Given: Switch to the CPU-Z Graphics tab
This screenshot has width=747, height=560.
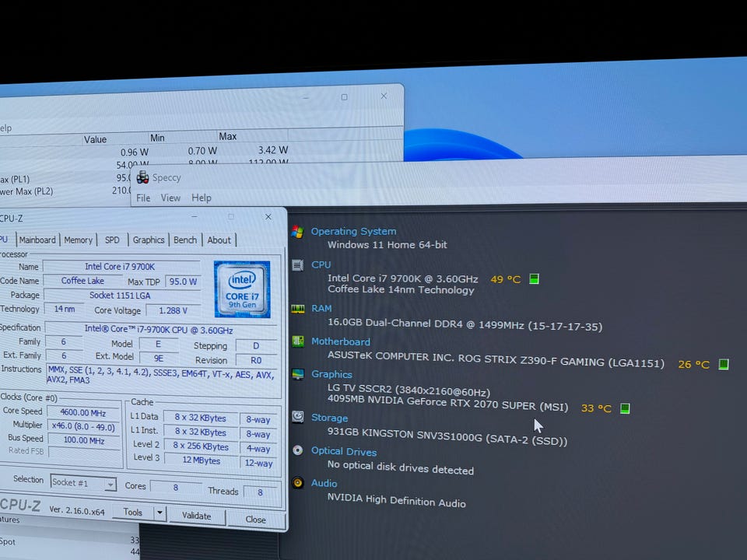Looking at the screenshot, I should click(x=148, y=240).
